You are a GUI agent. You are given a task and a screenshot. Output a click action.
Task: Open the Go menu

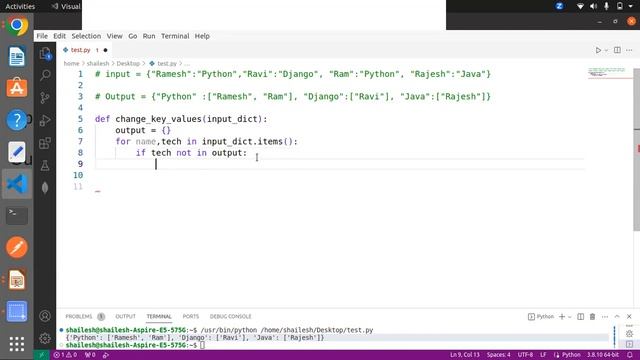[133, 36]
